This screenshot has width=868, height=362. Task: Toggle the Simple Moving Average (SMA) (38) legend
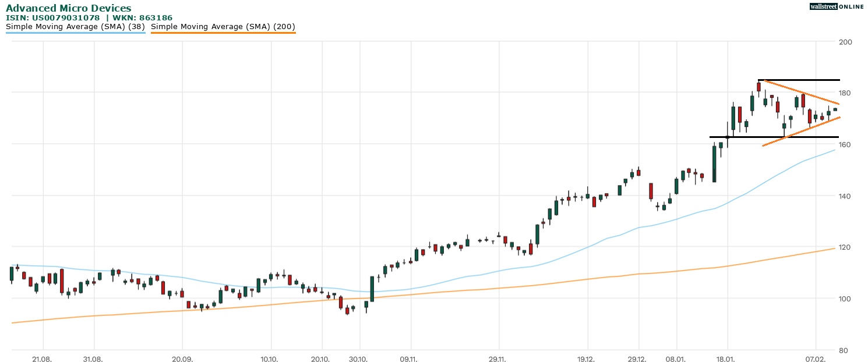coord(75,26)
